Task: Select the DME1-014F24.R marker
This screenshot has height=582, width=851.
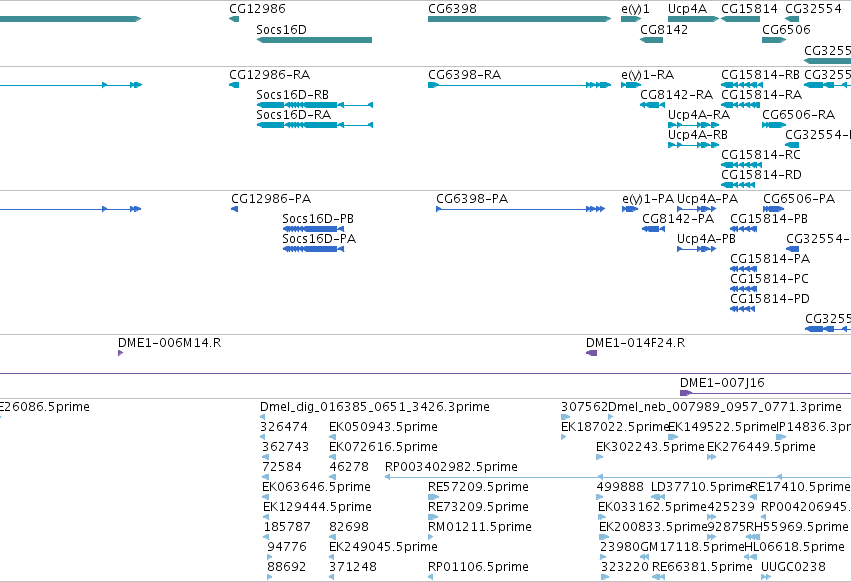Action: (x=592, y=353)
